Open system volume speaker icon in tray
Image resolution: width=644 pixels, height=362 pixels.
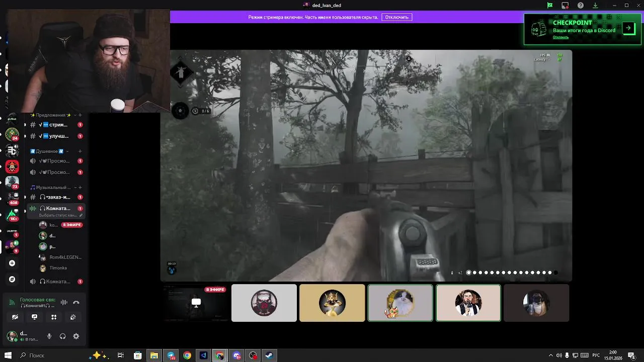tap(559, 355)
